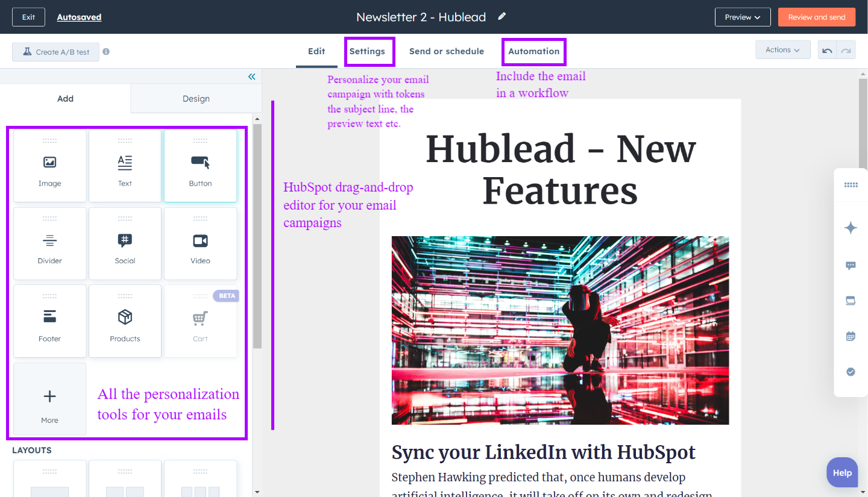Open the Preview dropdown
This screenshot has width=868, height=497.
point(743,17)
